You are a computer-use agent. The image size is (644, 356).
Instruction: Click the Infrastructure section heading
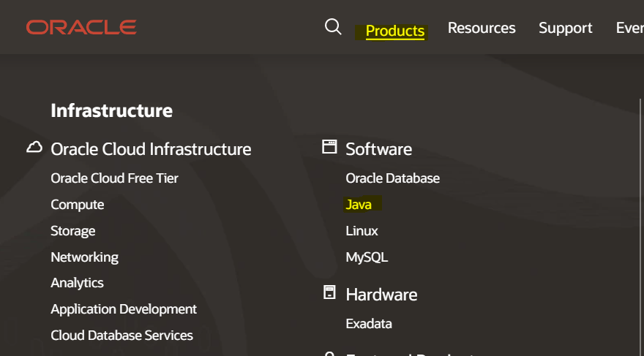click(x=112, y=110)
